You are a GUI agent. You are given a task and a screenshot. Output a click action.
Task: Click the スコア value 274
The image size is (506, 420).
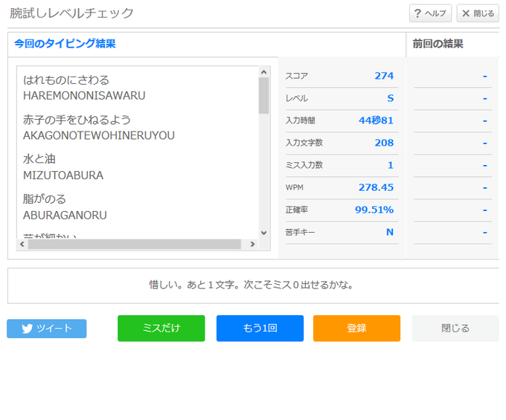384,76
